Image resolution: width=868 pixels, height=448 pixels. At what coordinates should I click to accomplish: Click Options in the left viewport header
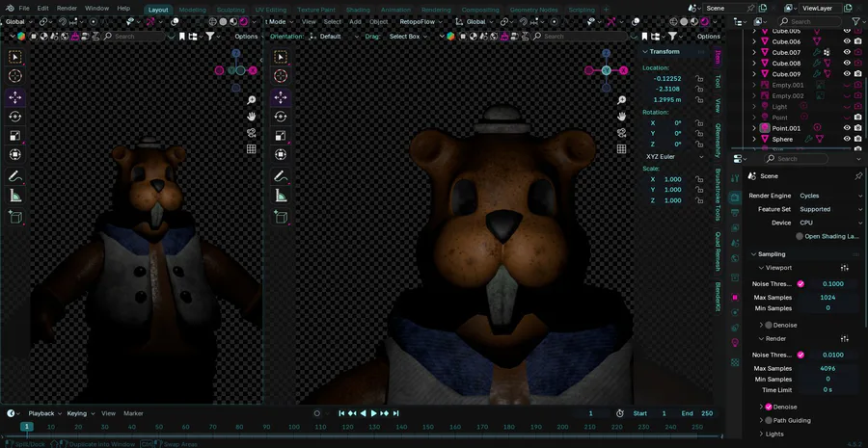tap(246, 36)
